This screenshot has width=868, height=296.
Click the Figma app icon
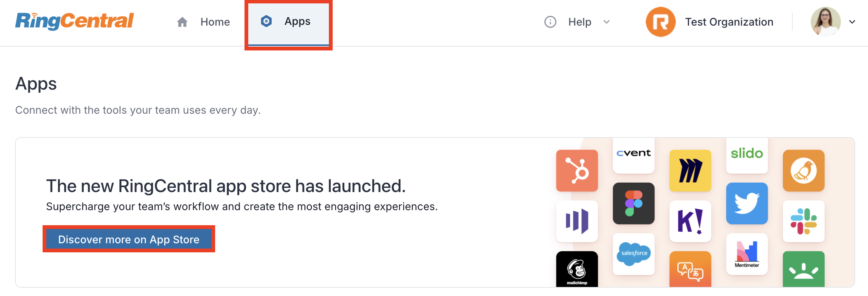pyautogui.click(x=633, y=203)
